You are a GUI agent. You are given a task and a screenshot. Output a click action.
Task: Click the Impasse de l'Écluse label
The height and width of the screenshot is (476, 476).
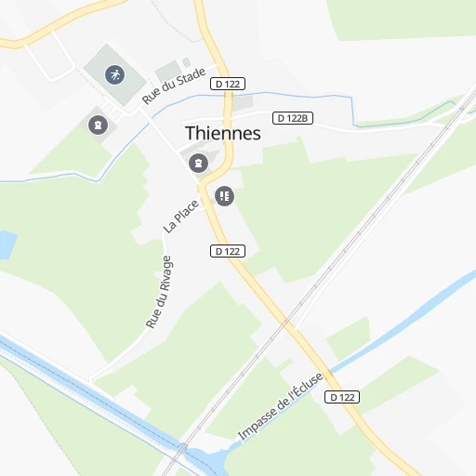click(x=280, y=406)
